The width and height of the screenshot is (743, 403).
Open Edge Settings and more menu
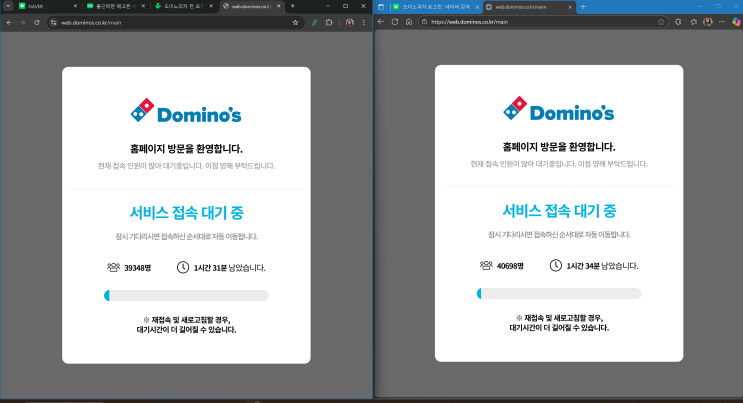coord(722,22)
